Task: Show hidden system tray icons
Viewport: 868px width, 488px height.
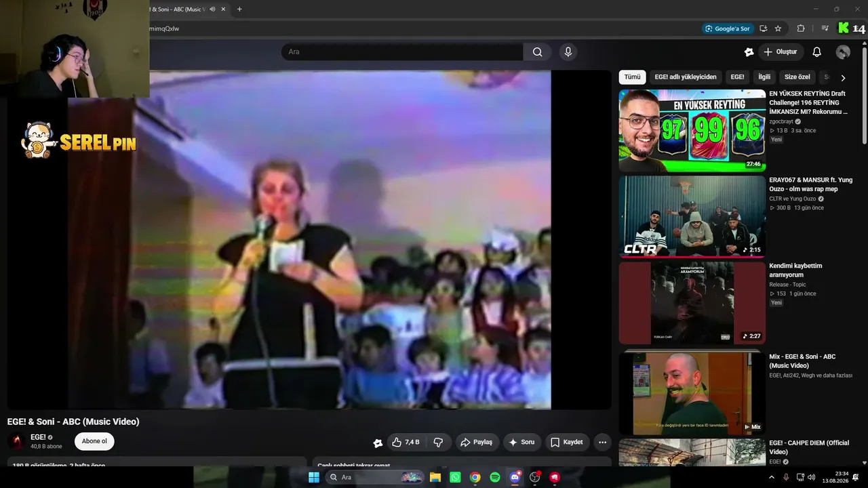Action: pos(771,477)
